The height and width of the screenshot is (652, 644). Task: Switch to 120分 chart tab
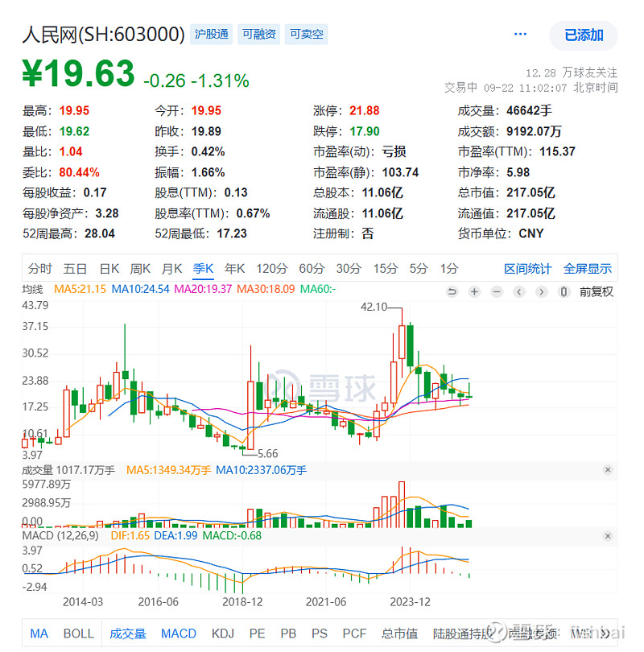[x=272, y=269]
